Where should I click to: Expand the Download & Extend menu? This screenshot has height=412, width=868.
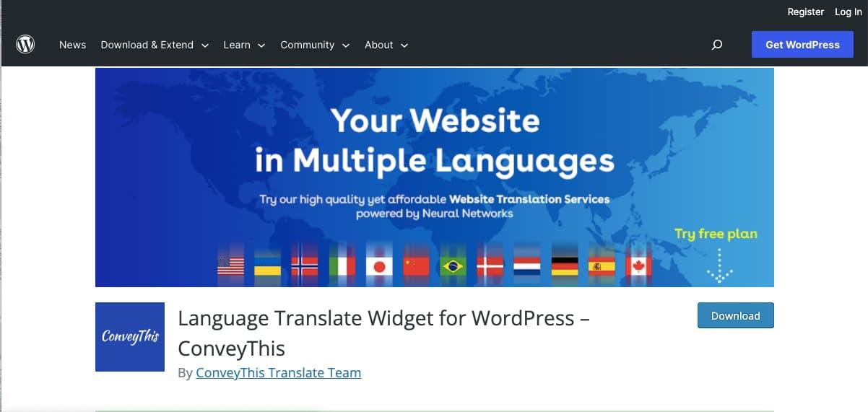pos(155,45)
